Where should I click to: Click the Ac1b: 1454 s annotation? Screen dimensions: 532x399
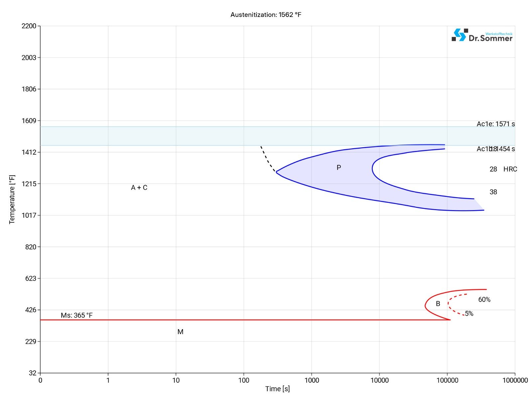(x=496, y=149)
